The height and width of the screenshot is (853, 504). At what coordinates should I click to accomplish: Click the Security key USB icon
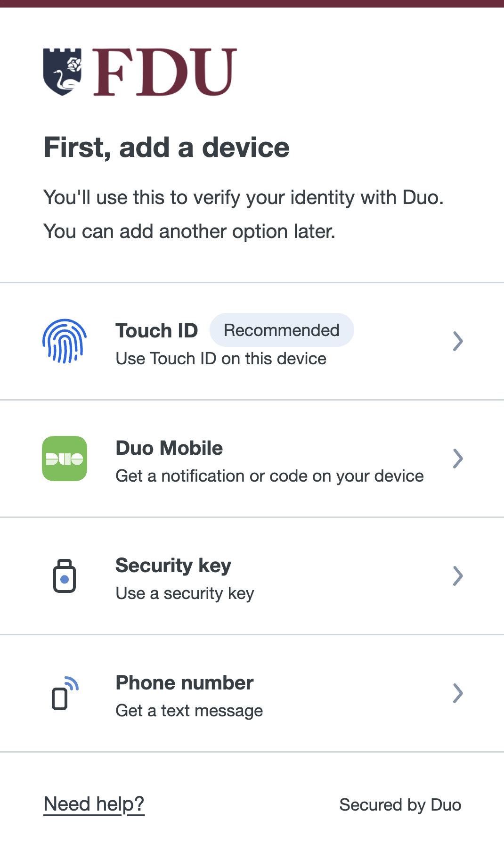(65, 575)
